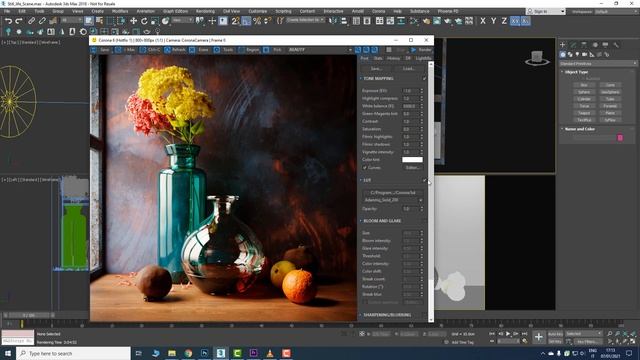Image resolution: width=640 pixels, height=360 pixels.
Task: Toggle the Angle Snap tool
Action: coord(246,21)
